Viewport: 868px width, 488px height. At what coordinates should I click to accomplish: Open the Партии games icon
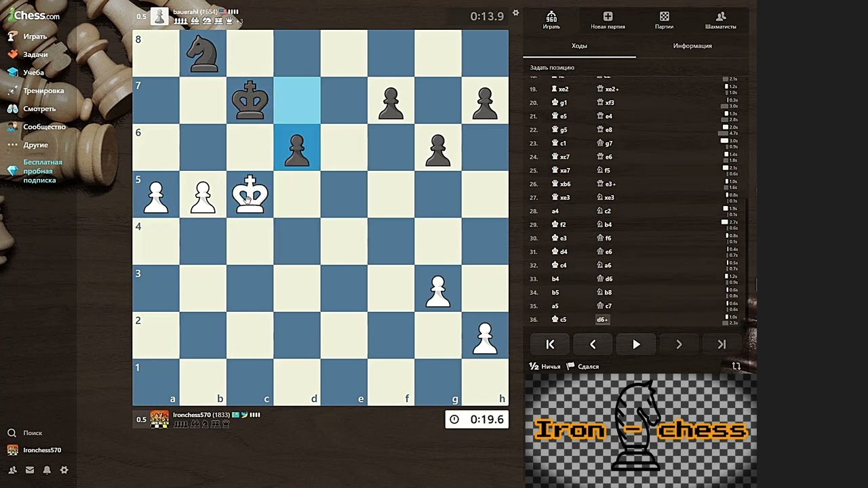664,20
